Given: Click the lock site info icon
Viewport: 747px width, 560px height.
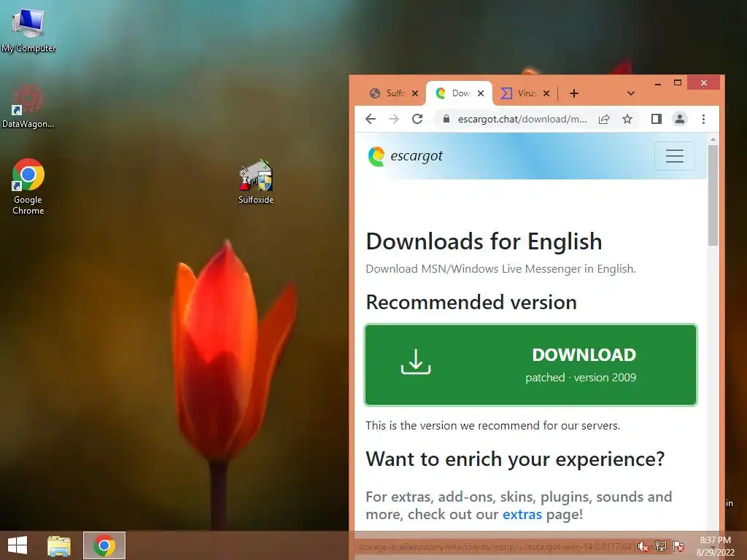Looking at the screenshot, I should (x=446, y=119).
